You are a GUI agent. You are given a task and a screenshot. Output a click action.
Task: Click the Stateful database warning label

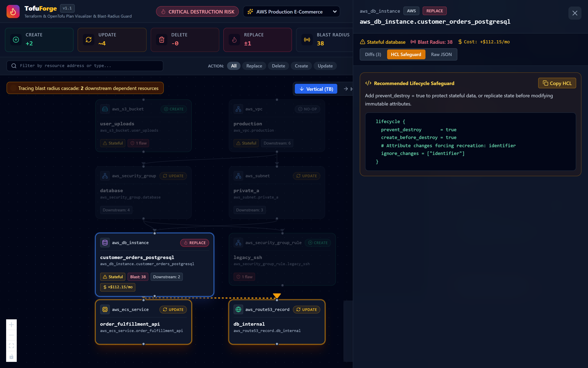[383, 42]
